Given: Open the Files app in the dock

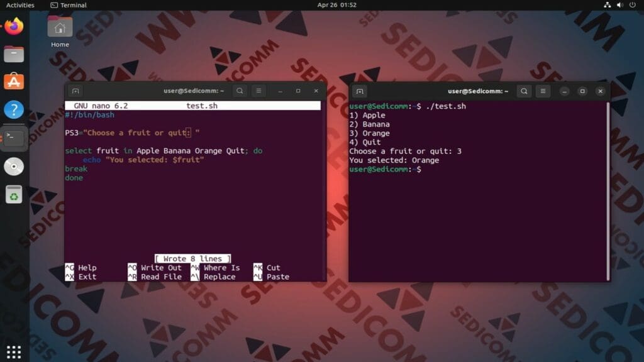Looking at the screenshot, I should 14,54.
